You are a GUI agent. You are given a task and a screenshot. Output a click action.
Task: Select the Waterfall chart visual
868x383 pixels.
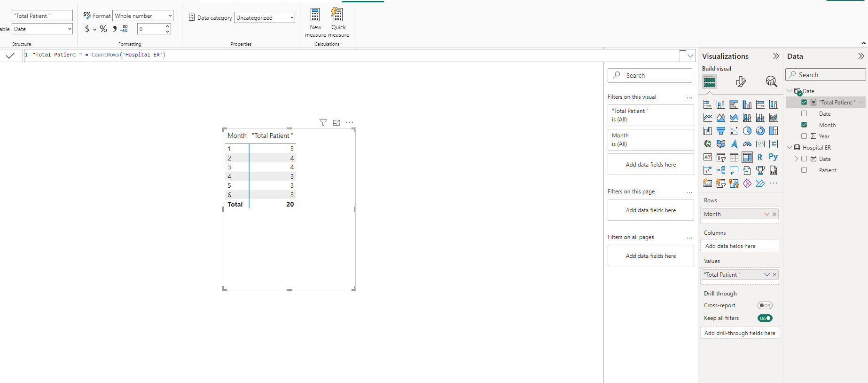point(707,131)
